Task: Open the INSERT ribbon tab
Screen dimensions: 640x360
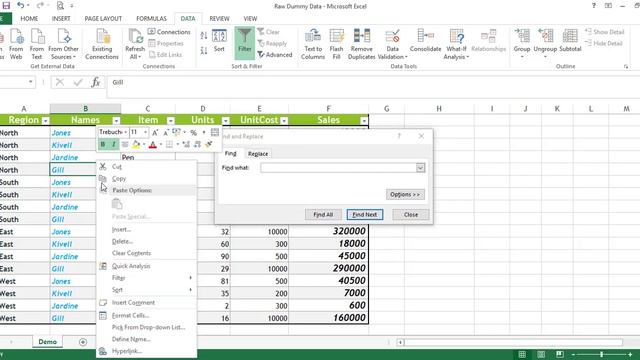Action: [x=61, y=19]
